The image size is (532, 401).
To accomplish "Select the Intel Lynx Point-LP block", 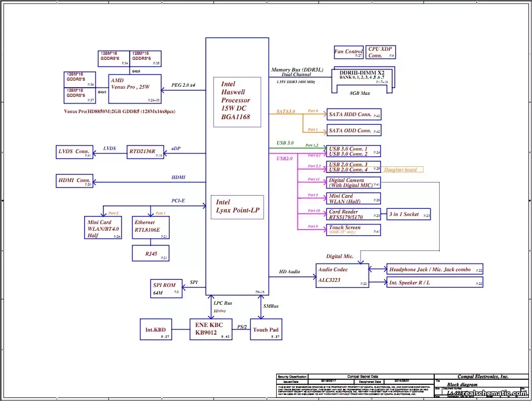I will click(237, 207).
